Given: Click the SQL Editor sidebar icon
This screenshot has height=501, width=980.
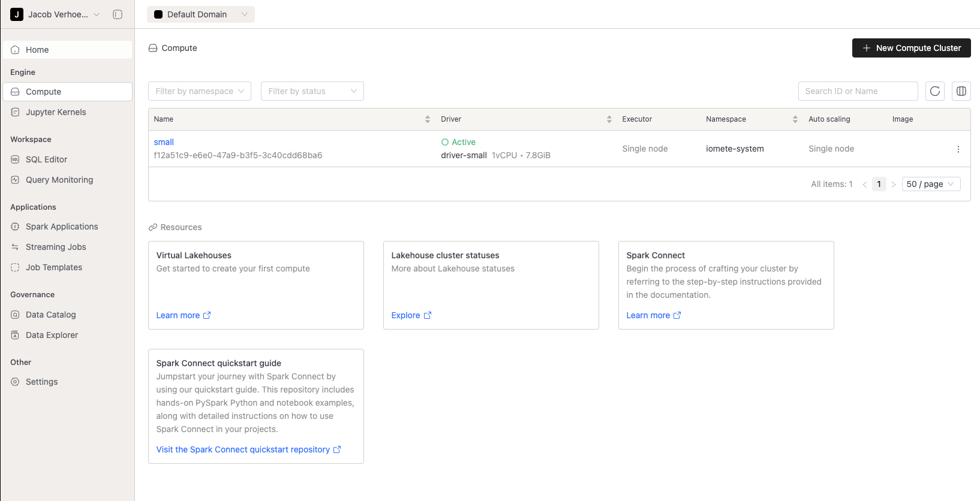Looking at the screenshot, I should point(15,159).
